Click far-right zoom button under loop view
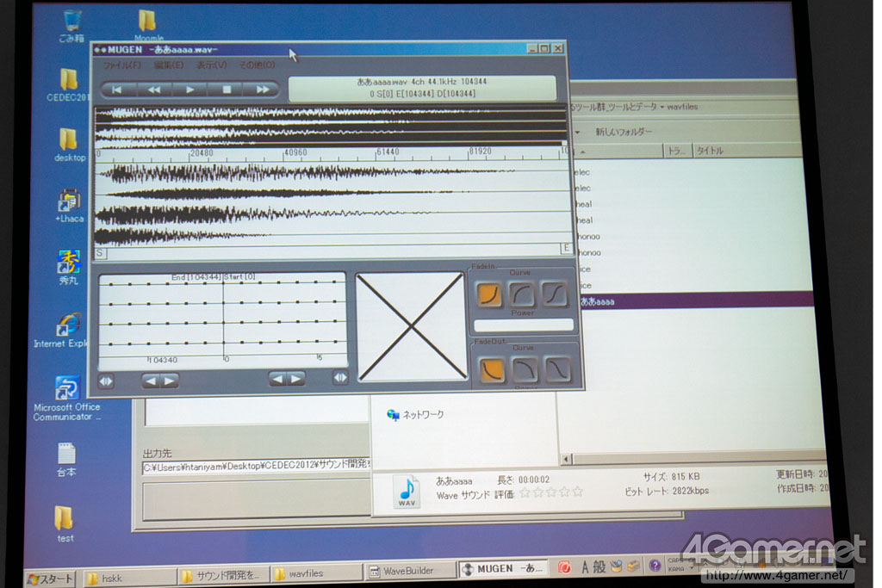Screen dimensions: 882x588 tap(341, 378)
